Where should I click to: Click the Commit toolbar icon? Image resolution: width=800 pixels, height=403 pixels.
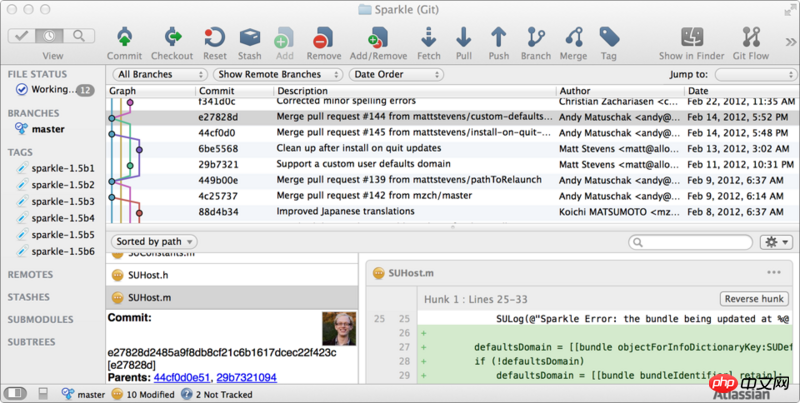point(124,38)
